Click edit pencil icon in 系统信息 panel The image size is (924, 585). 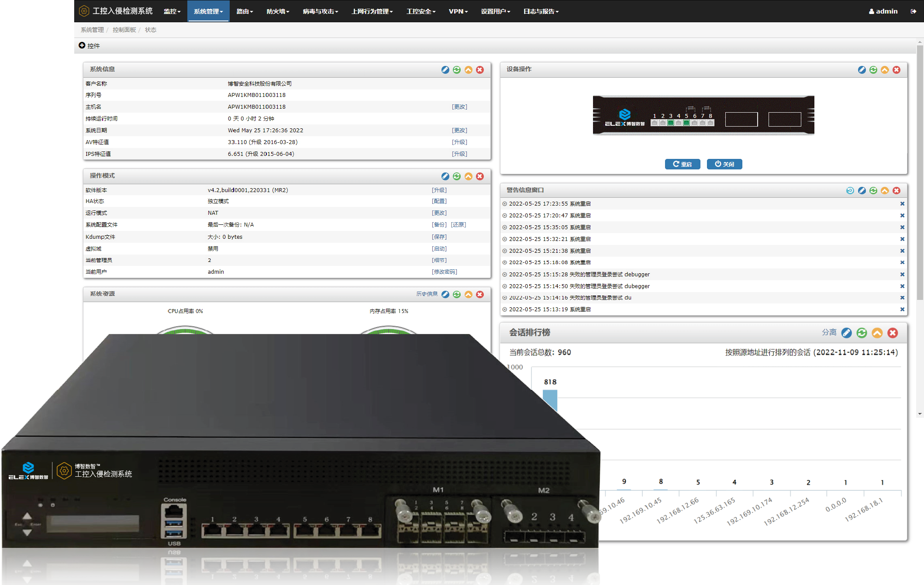[445, 70]
